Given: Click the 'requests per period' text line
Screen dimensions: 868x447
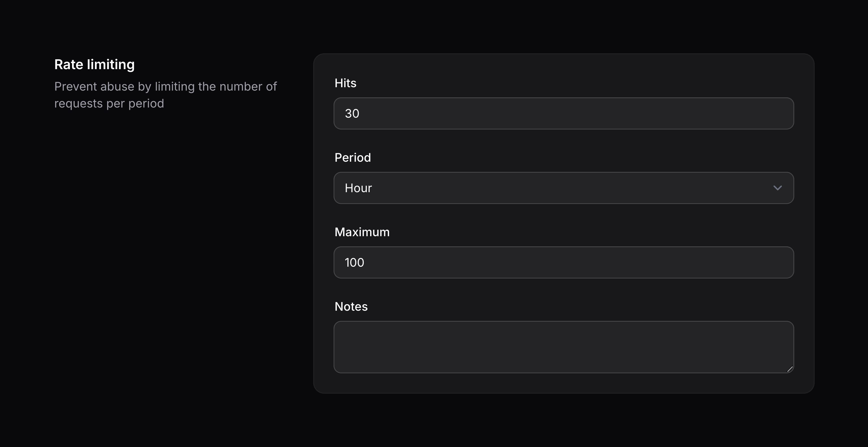Looking at the screenshot, I should pyautogui.click(x=109, y=104).
